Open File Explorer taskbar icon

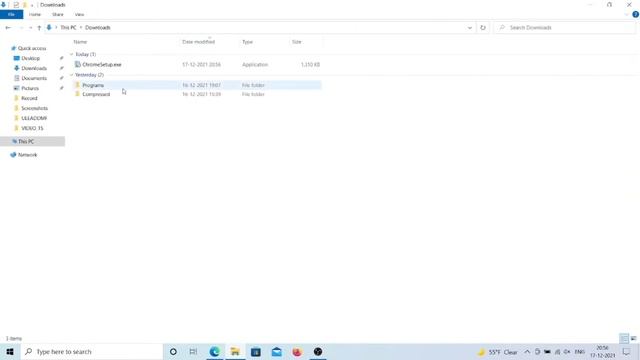[235, 351]
